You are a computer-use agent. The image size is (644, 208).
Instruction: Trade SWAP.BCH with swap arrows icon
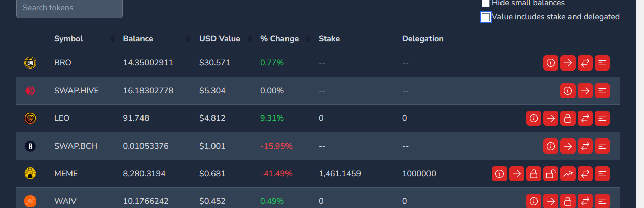click(585, 146)
